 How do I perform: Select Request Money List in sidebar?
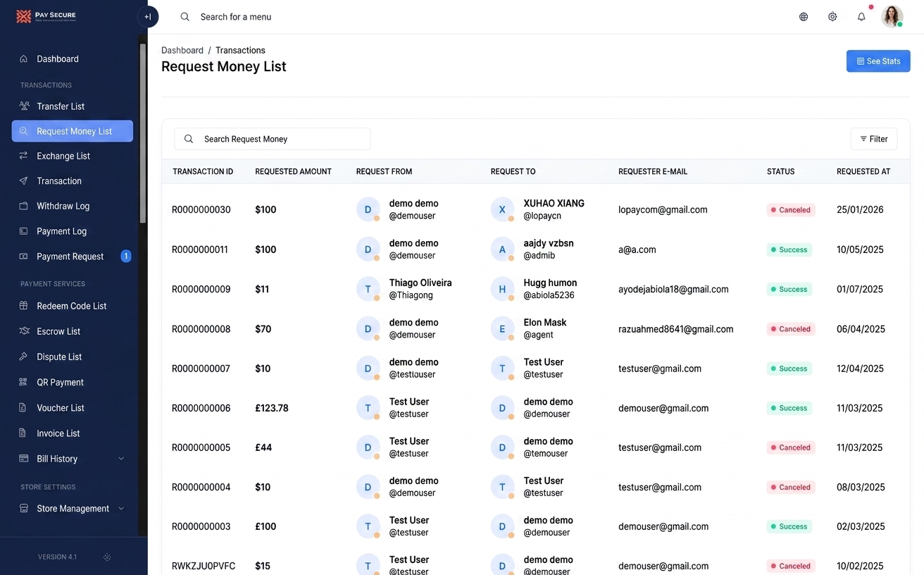pos(73,131)
